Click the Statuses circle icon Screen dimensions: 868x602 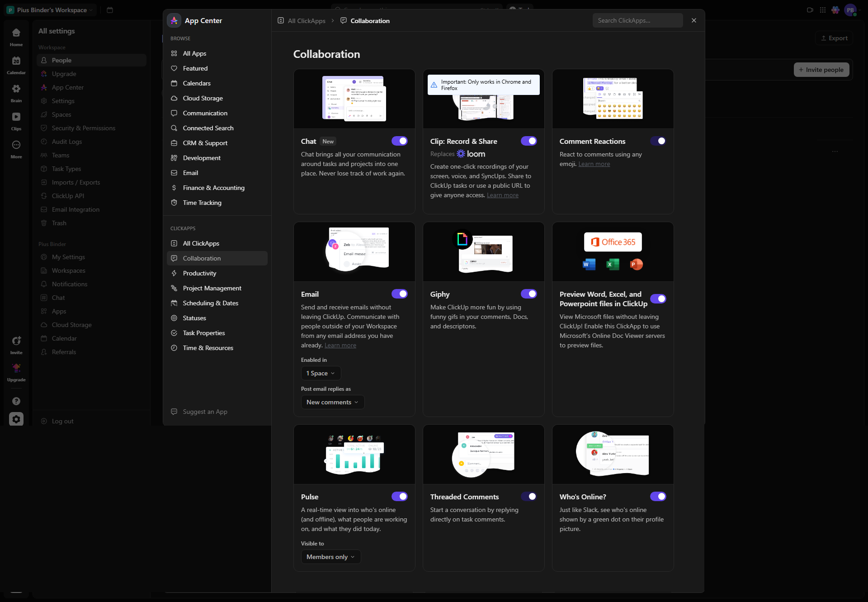click(174, 318)
